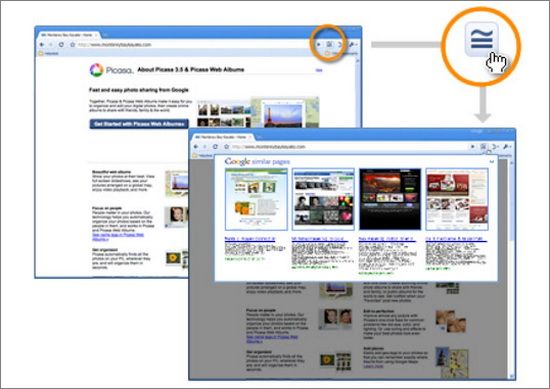Click the enlarged Similar Pages extension icon
Image resolution: width=550 pixels, height=389 pixels.
pos(481,39)
